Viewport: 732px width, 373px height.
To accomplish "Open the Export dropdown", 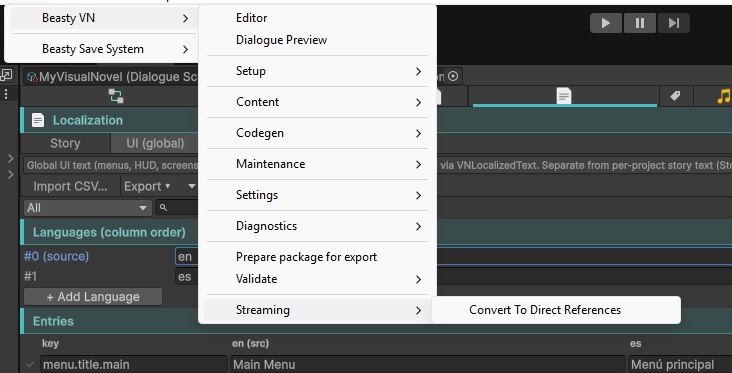I will [x=147, y=186].
